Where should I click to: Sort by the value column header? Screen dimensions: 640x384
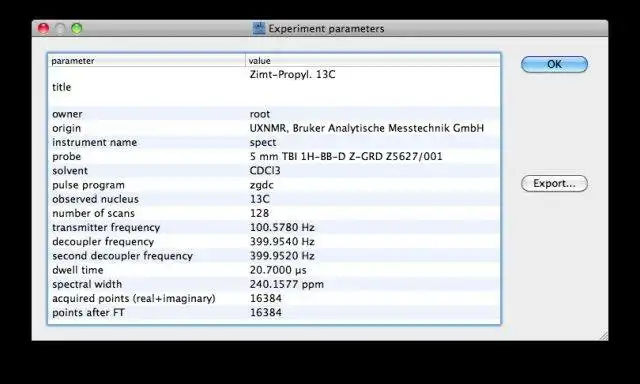[x=373, y=60]
